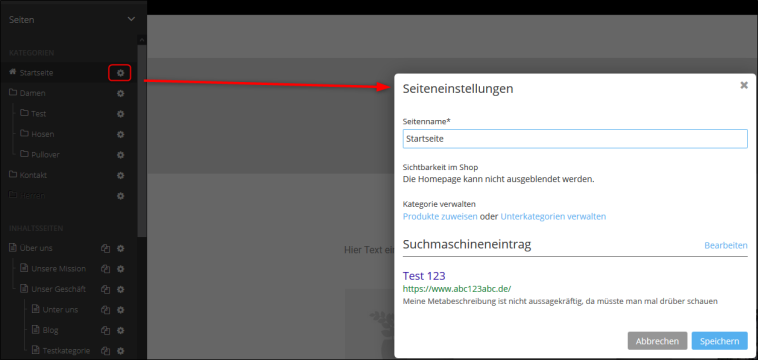
Task: Open the Testkategorie content page
Action: pos(66,351)
